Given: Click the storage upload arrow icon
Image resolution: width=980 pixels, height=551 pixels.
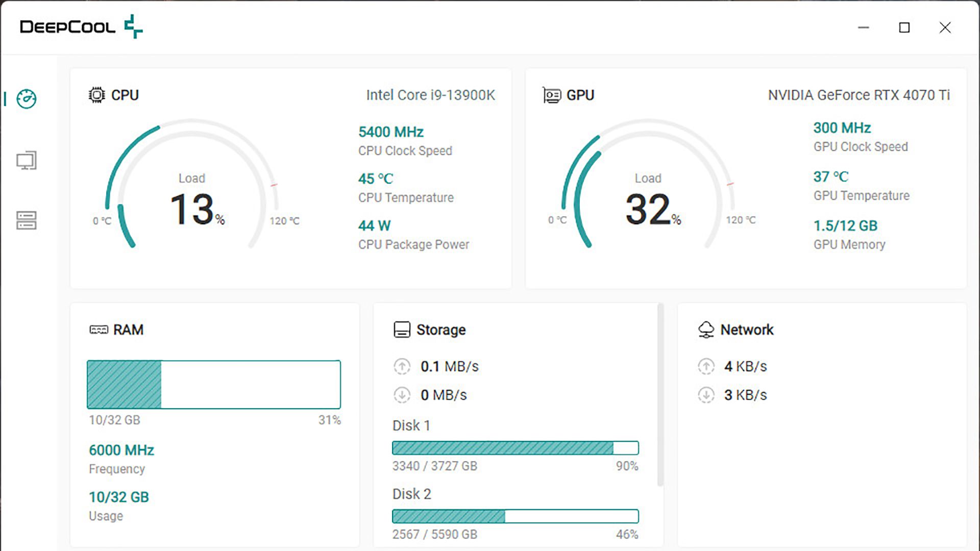Looking at the screenshot, I should 402,366.
